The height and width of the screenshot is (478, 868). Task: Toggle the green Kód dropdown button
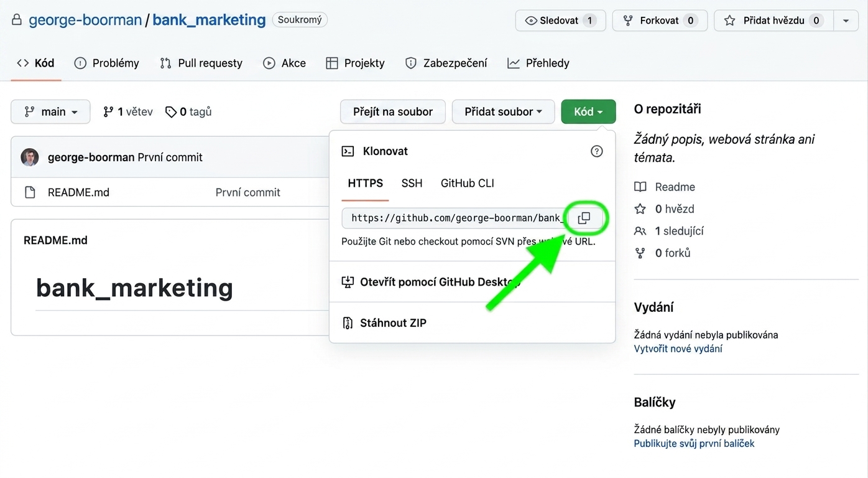[588, 111]
